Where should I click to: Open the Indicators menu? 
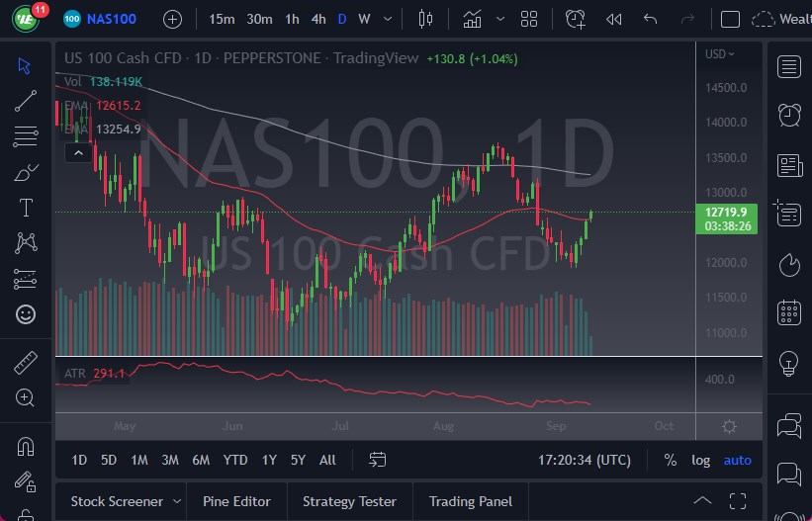coord(472,19)
